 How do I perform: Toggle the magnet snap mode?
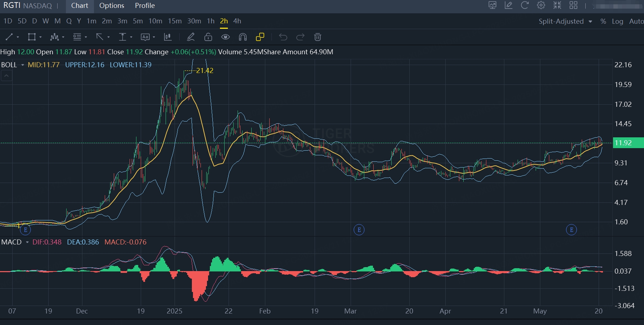point(243,37)
